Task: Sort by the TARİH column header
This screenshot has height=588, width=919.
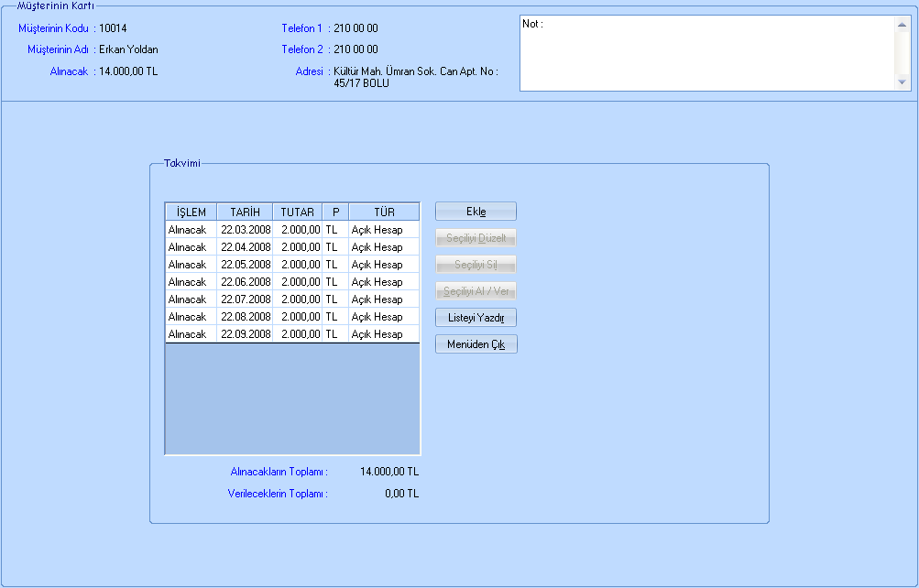Action: (x=245, y=212)
